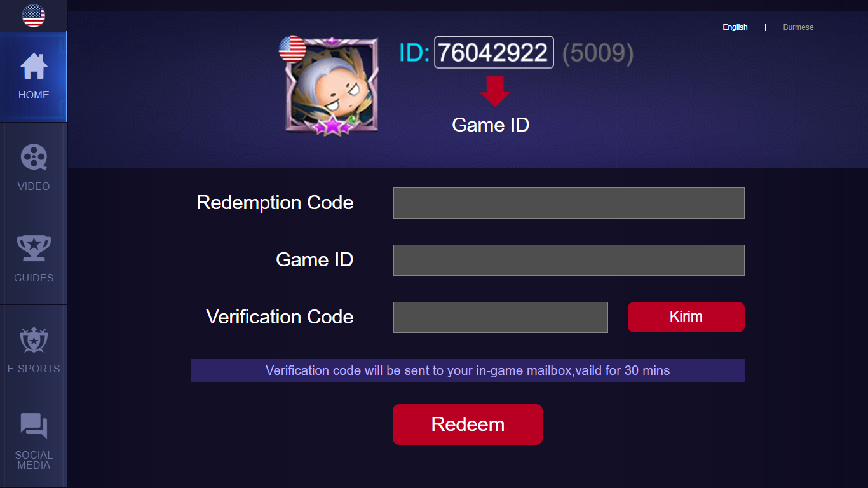Screen dimensions: 868x488
Task: Click the verification code notice banner
Action: tap(468, 370)
